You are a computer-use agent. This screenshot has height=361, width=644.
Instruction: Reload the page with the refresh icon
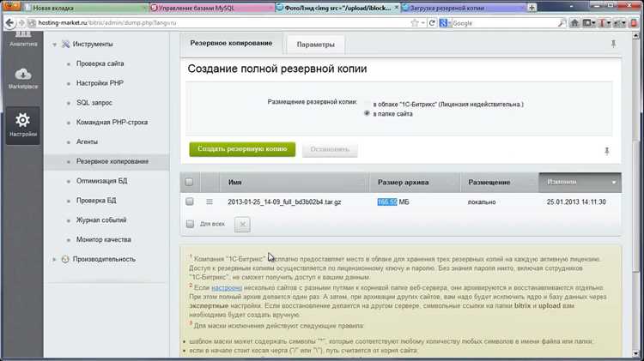pos(432,23)
